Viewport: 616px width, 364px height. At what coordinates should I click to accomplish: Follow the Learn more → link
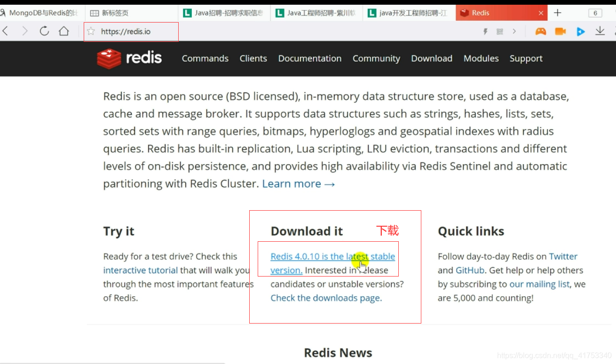[299, 184]
